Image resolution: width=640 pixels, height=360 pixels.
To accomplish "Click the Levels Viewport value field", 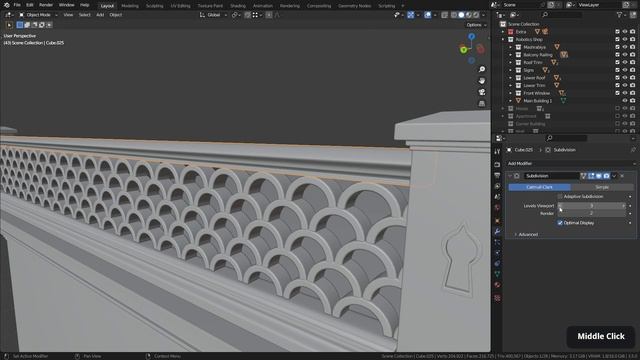I will point(591,206).
